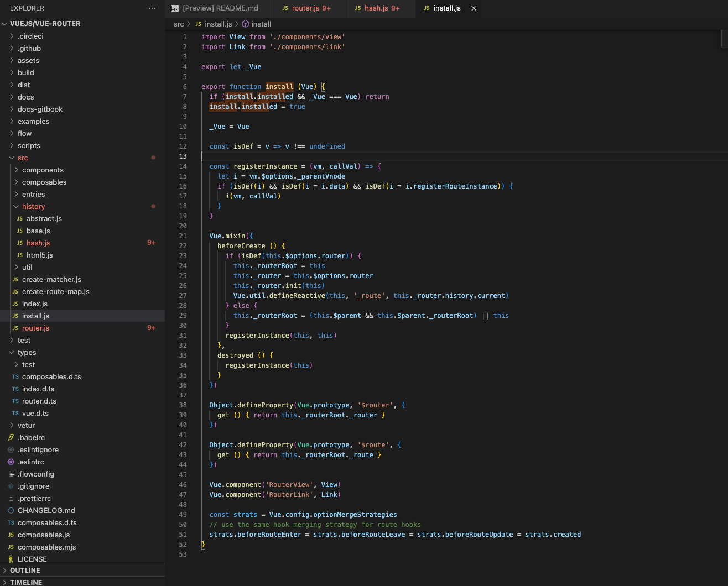Expand the docs-gitbook folder
This screenshot has height=586, width=728.
12,109
